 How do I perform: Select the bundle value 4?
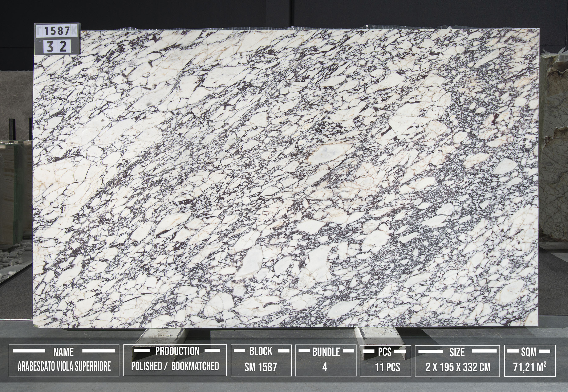(325, 367)
